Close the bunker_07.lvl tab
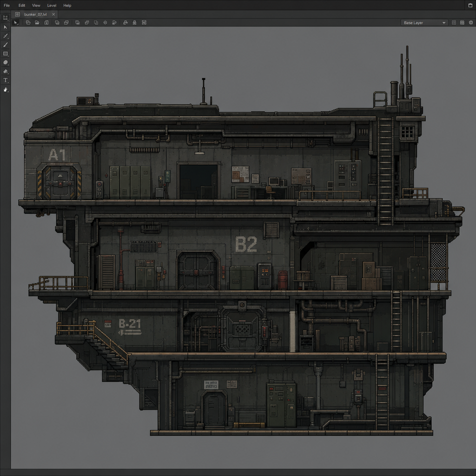Image resolution: width=476 pixels, height=476 pixels. (x=53, y=14)
